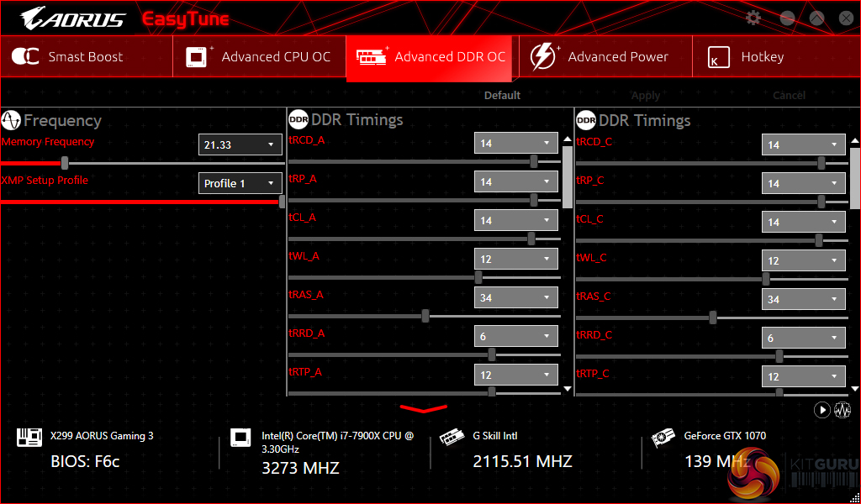Image resolution: width=861 pixels, height=504 pixels.
Task: Click the Cancel button
Action: click(789, 96)
